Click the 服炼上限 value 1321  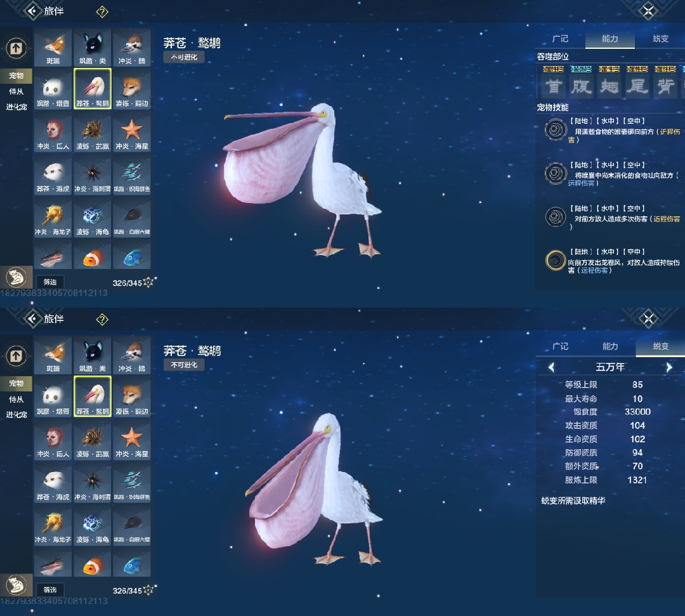pyautogui.click(x=637, y=480)
